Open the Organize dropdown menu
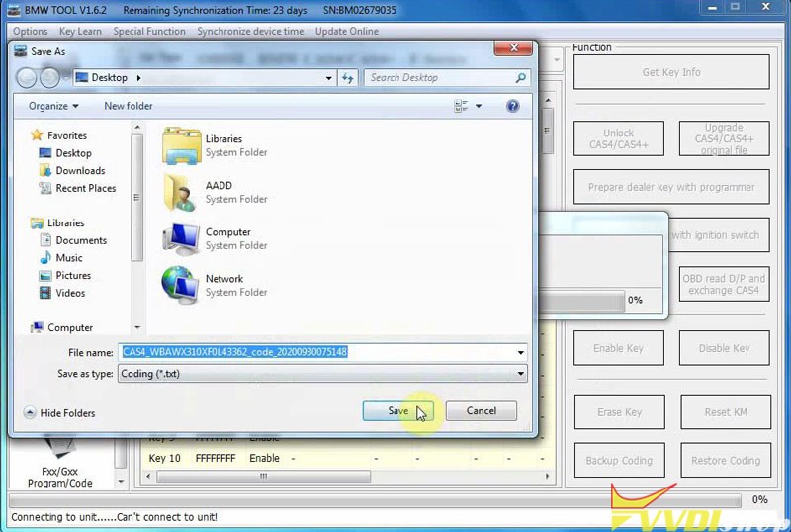Viewport: 791px width, 532px height. tap(53, 106)
